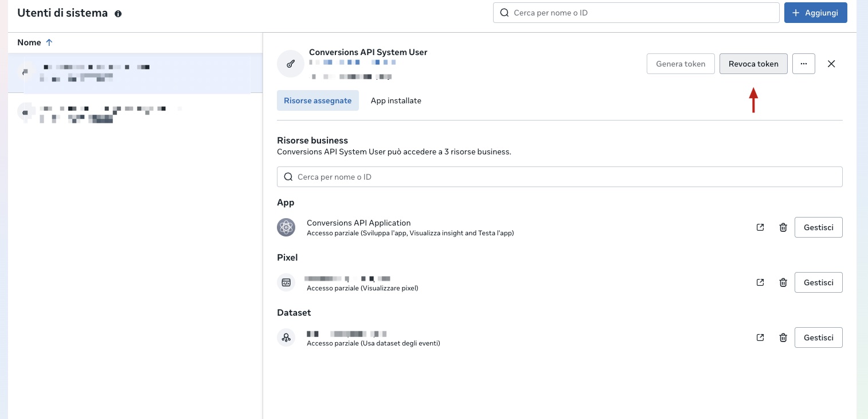Open the Dataset resource external link icon

click(x=760, y=337)
